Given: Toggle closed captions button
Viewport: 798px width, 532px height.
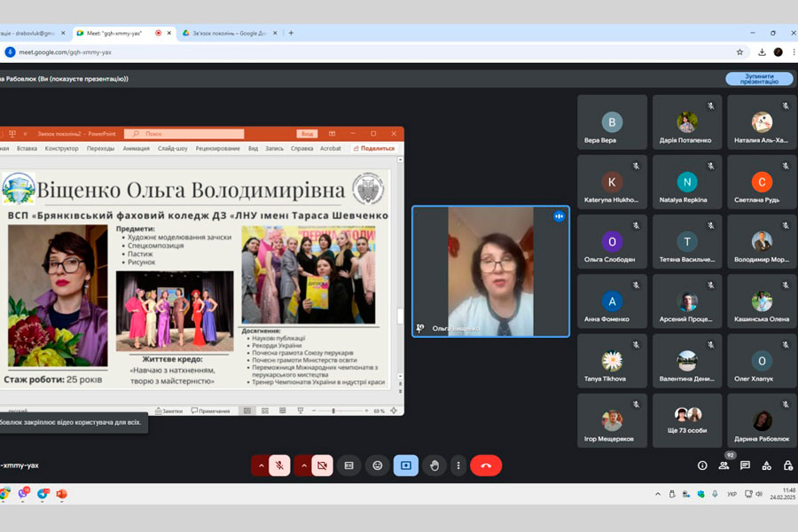Looking at the screenshot, I should 349,465.
